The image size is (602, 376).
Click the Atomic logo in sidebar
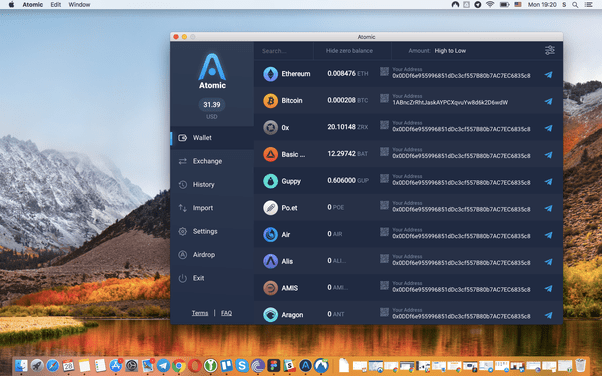(x=212, y=71)
